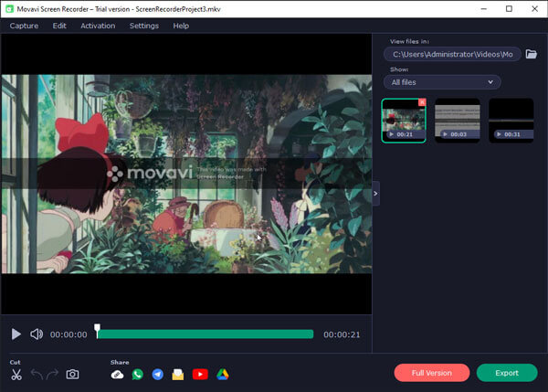The height and width of the screenshot is (392, 548).
Task: Upload the video to Google Drive
Action: [223, 375]
